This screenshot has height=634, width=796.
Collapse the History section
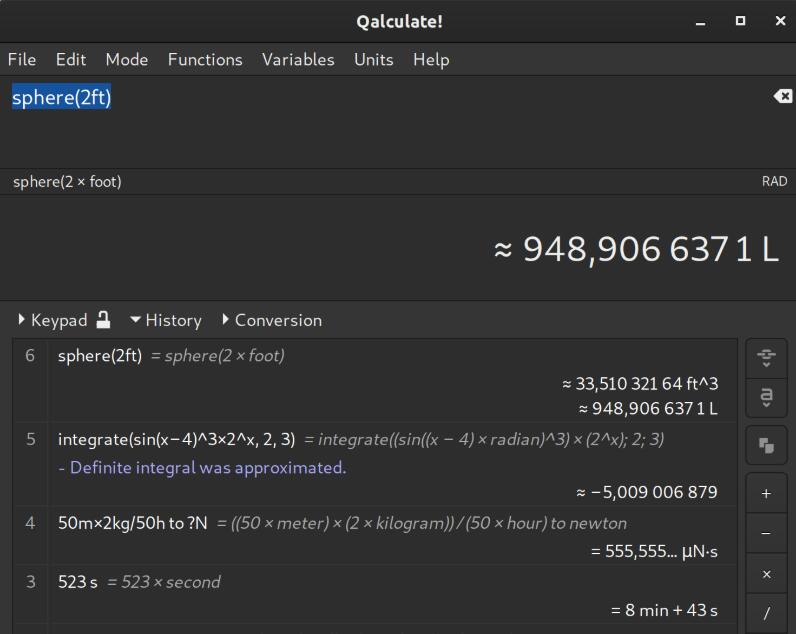coord(165,320)
